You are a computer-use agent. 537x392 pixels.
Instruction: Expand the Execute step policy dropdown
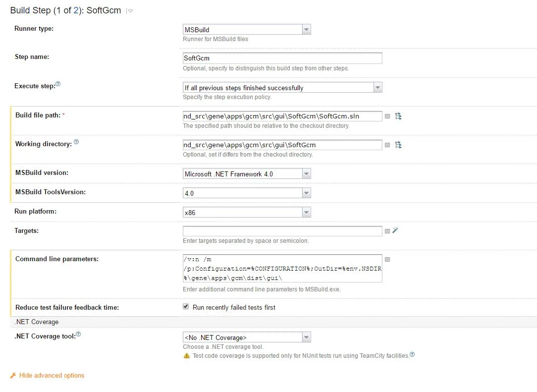[x=282, y=88]
